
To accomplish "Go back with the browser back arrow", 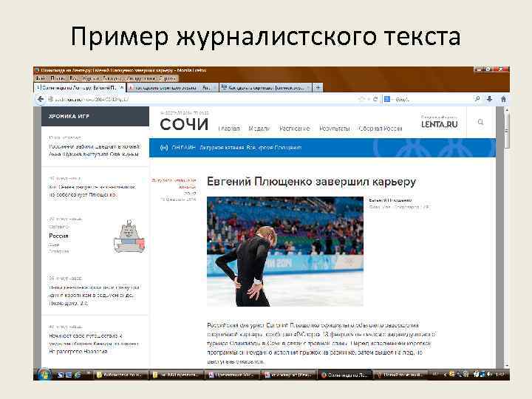I will [x=41, y=99].
